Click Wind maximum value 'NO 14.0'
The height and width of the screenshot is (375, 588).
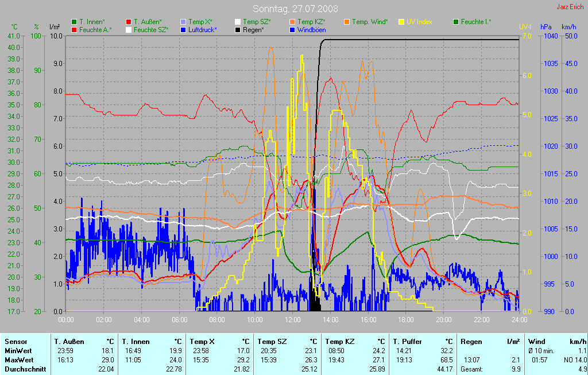[575, 360]
